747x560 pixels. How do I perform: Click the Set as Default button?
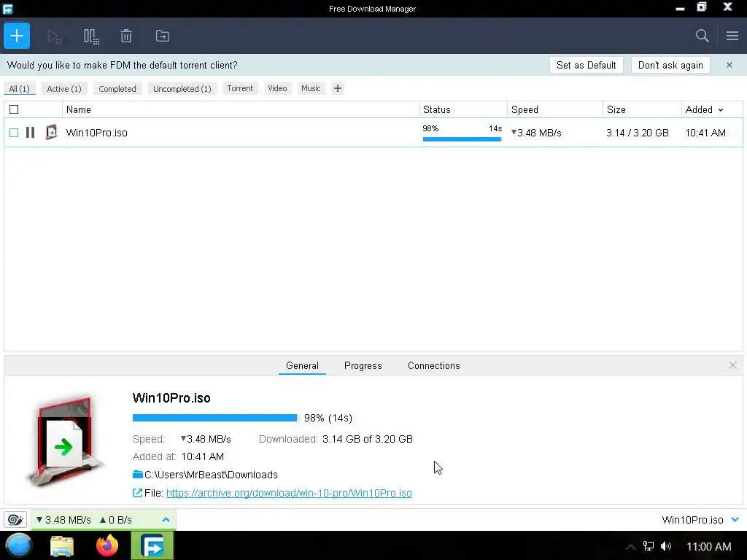pos(586,65)
